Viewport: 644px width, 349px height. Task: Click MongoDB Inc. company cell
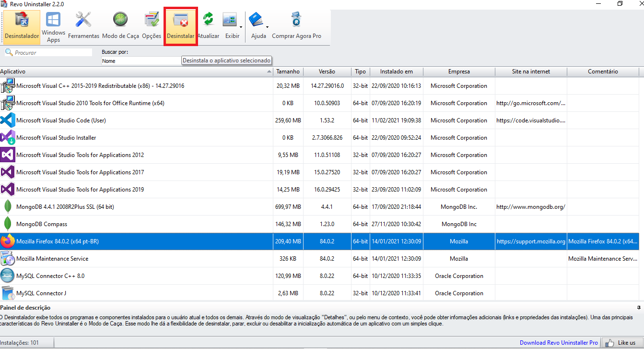[459, 207]
